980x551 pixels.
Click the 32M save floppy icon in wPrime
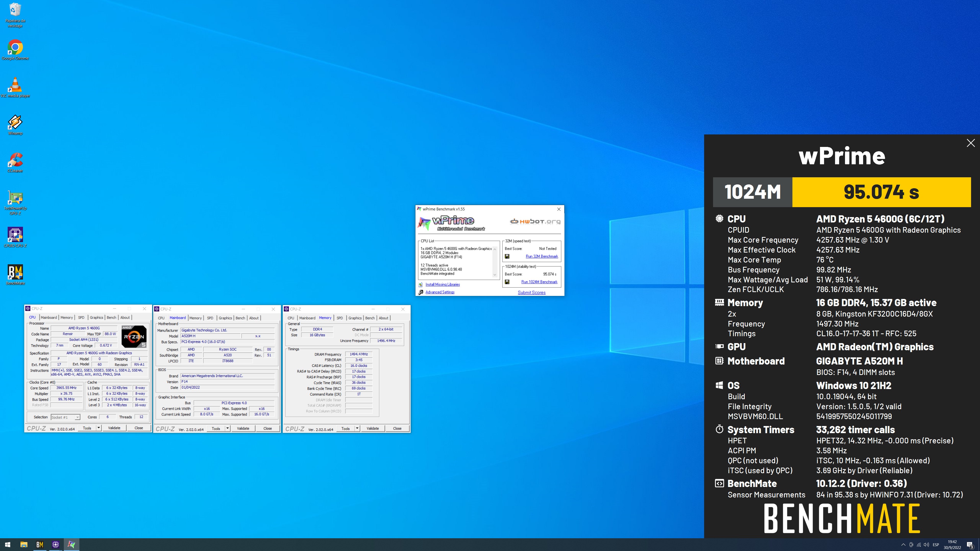click(x=507, y=256)
